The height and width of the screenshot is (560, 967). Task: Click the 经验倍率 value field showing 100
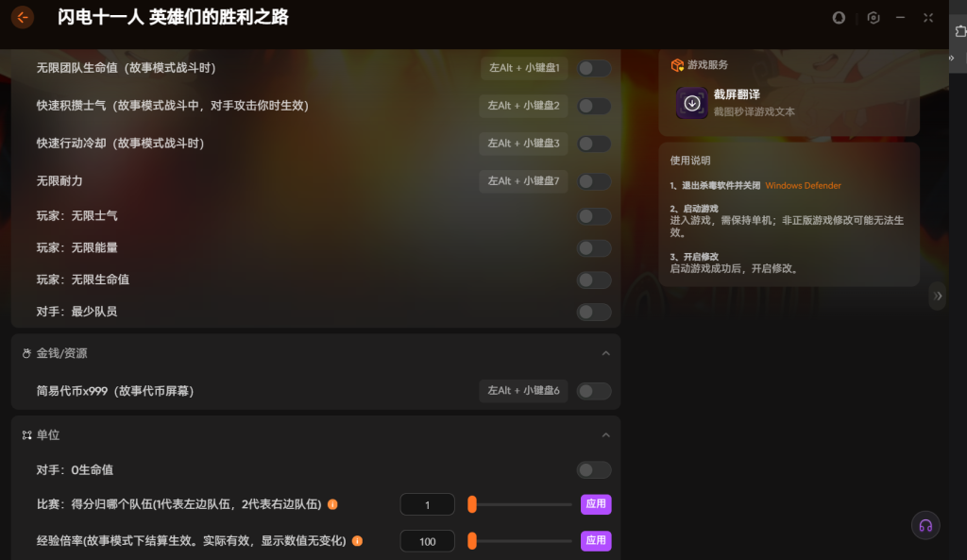(x=427, y=541)
